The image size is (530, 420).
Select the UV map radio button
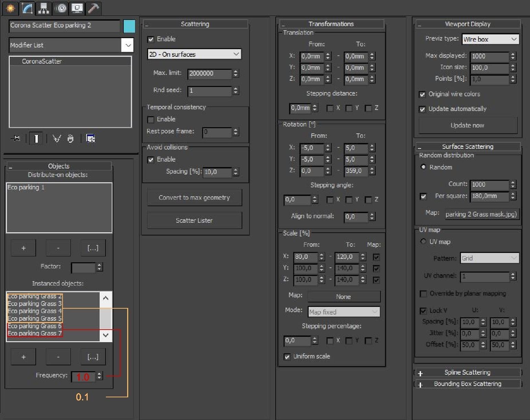pyautogui.click(x=423, y=242)
